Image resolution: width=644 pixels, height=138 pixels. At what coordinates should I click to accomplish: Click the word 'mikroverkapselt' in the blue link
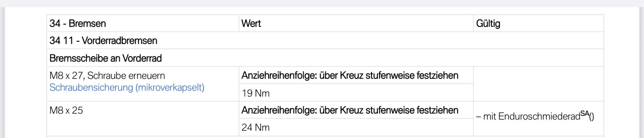[169, 88]
